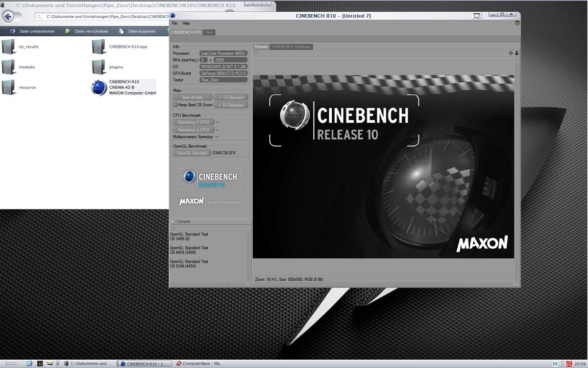588x368 pixels.
Task: Click the To Clipboard button
Action: pos(231,97)
